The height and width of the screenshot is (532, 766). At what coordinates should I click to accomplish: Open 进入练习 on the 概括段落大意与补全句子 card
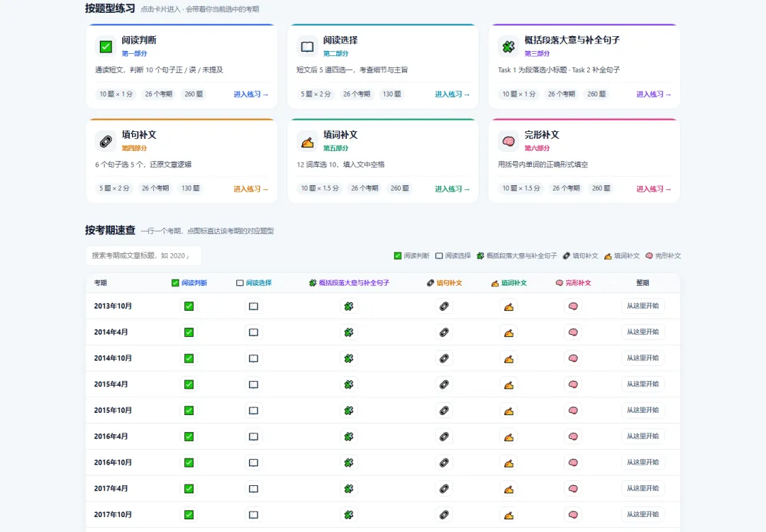[x=654, y=94]
